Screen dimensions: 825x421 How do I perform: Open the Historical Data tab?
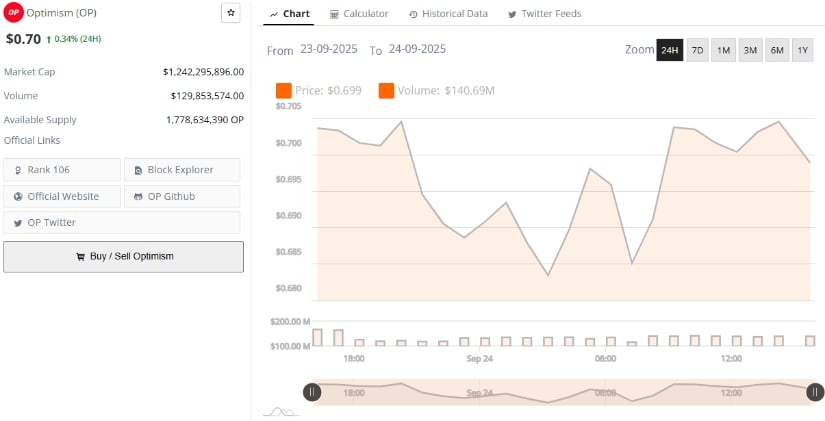tap(448, 14)
